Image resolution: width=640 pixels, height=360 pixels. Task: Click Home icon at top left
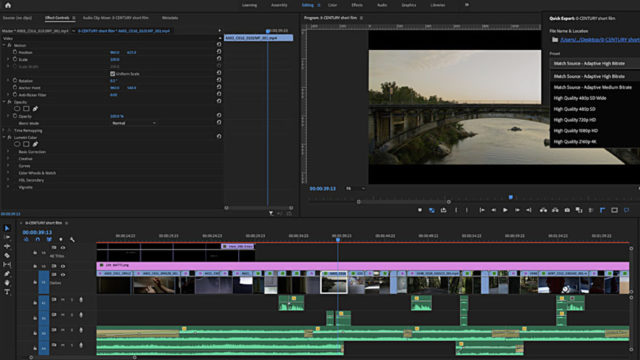pos(8,5)
